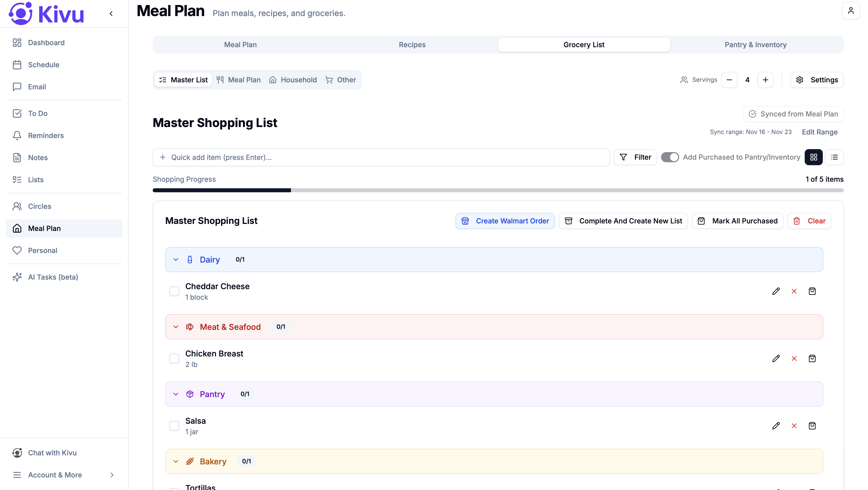This screenshot has width=868, height=490.
Task: Edit the Cheddar Cheese item
Action: point(776,291)
